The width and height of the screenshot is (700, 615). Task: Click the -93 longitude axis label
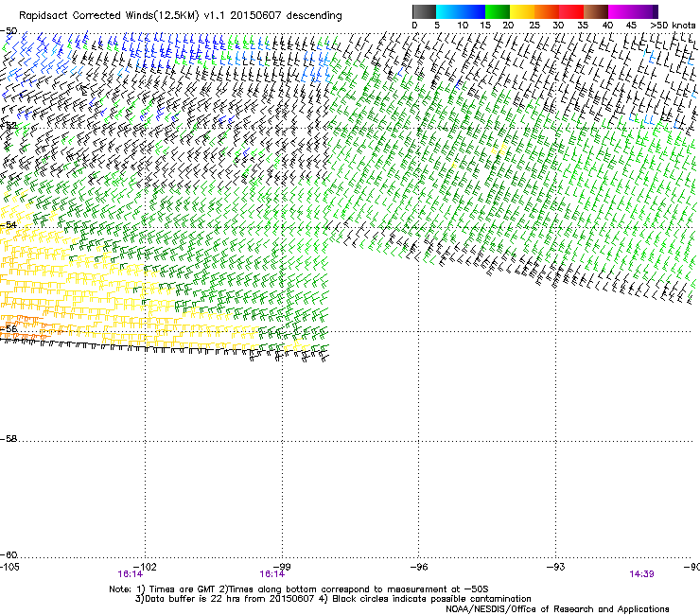(556, 567)
